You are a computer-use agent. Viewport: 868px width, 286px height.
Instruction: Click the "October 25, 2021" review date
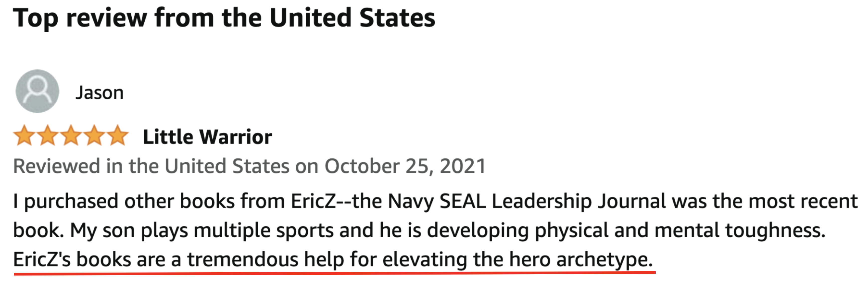pyautogui.click(x=405, y=166)
